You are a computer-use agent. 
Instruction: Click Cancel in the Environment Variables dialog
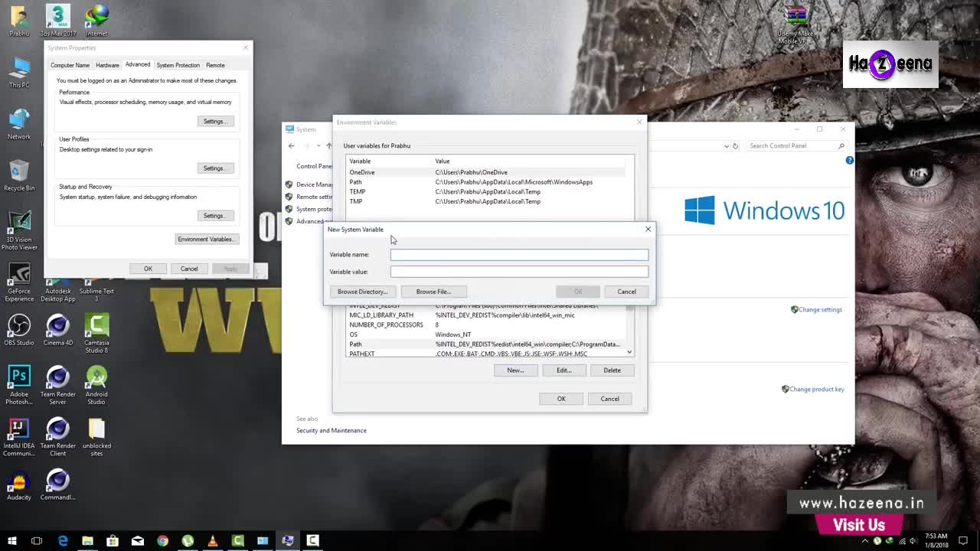pyautogui.click(x=609, y=399)
